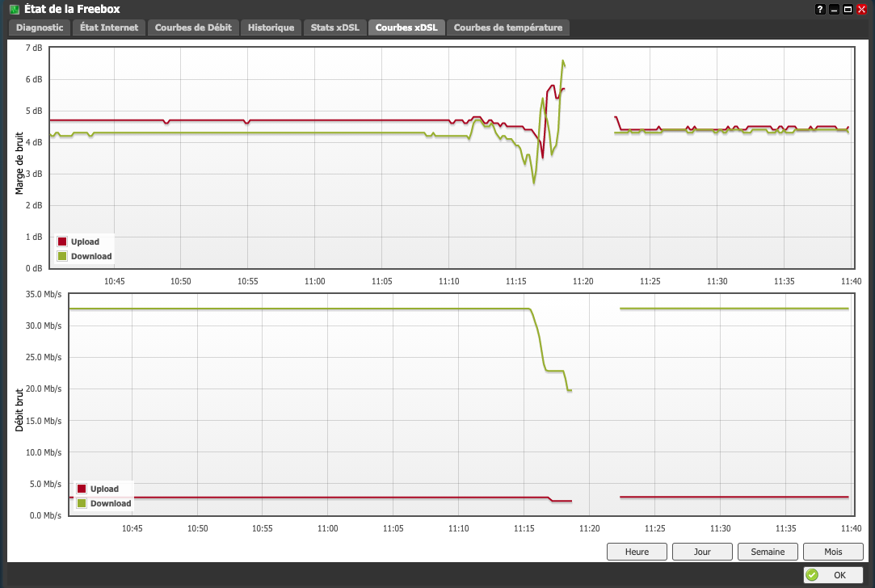Click green Download swatch in noise margin legend

[62, 256]
